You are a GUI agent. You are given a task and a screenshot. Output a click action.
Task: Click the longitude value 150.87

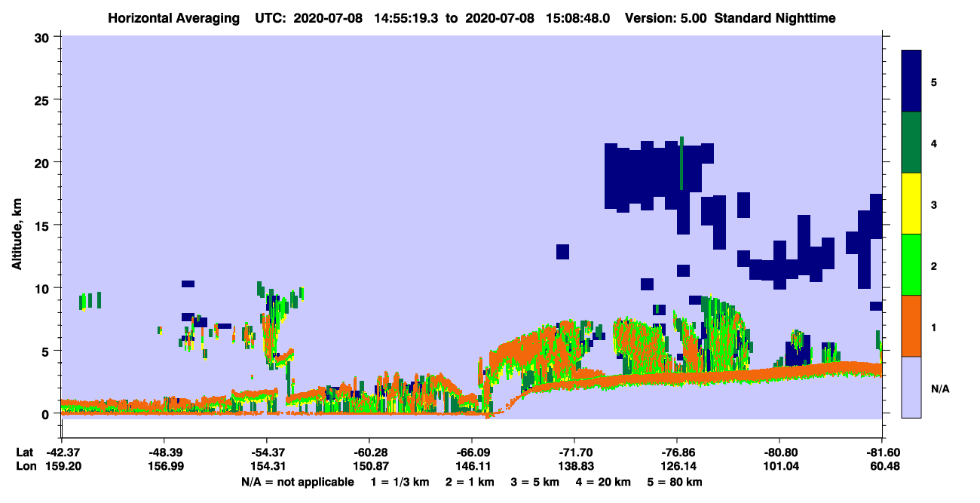pyautogui.click(x=369, y=466)
